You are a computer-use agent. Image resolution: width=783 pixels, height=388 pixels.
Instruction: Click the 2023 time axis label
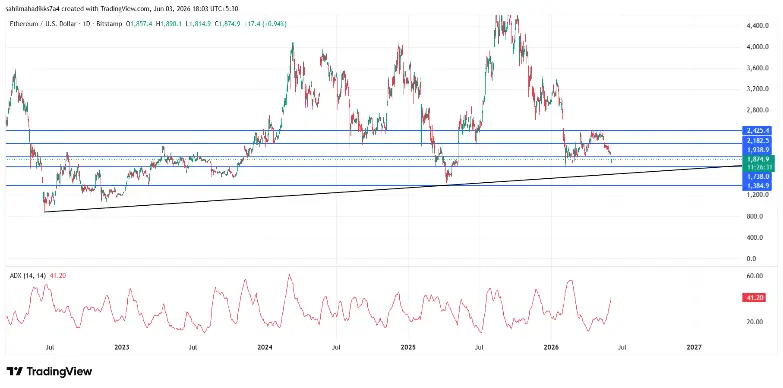[121, 347]
